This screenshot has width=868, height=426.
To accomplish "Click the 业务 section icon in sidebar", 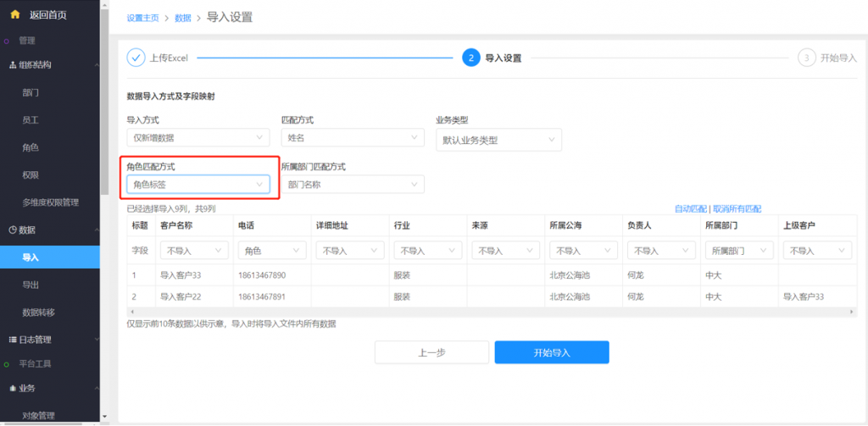I will click(13, 388).
